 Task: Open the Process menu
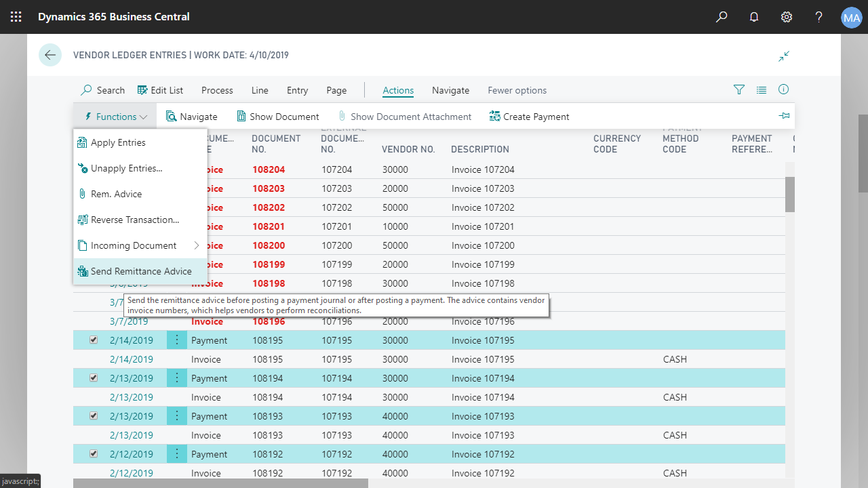click(217, 90)
